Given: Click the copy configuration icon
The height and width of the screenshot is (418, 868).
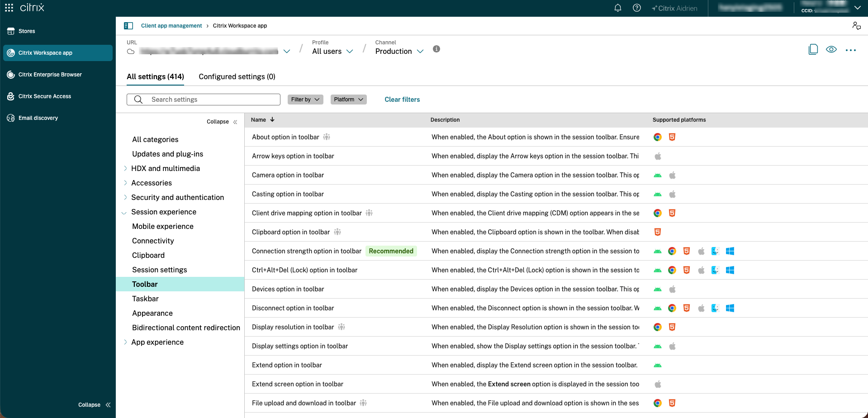Looking at the screenshot, I should [x=813, y=50].
